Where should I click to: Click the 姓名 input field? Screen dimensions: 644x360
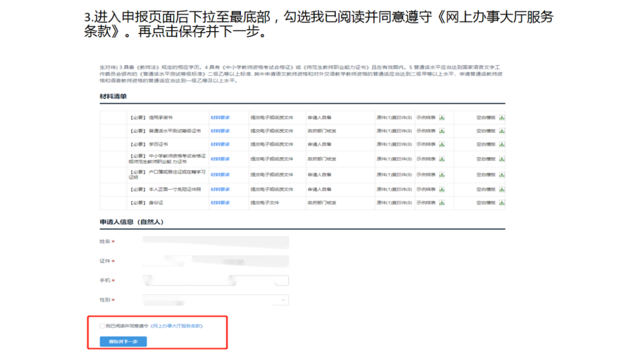click(215, 241)
